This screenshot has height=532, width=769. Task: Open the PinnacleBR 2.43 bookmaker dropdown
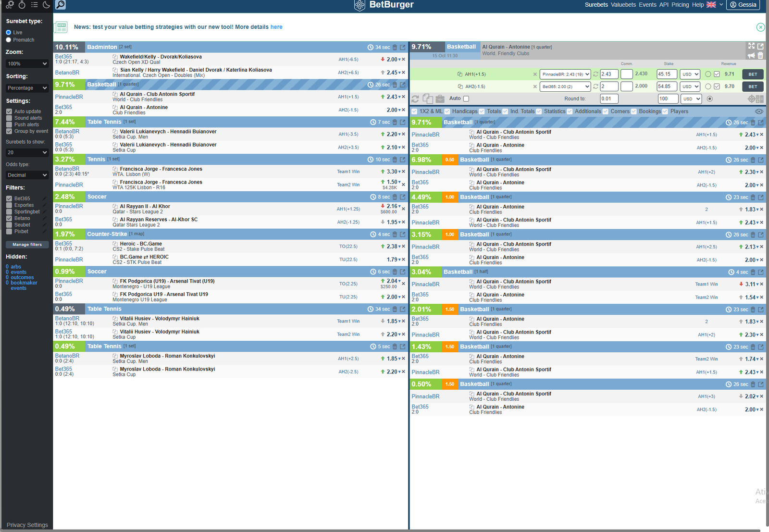(x=565, y=74)
